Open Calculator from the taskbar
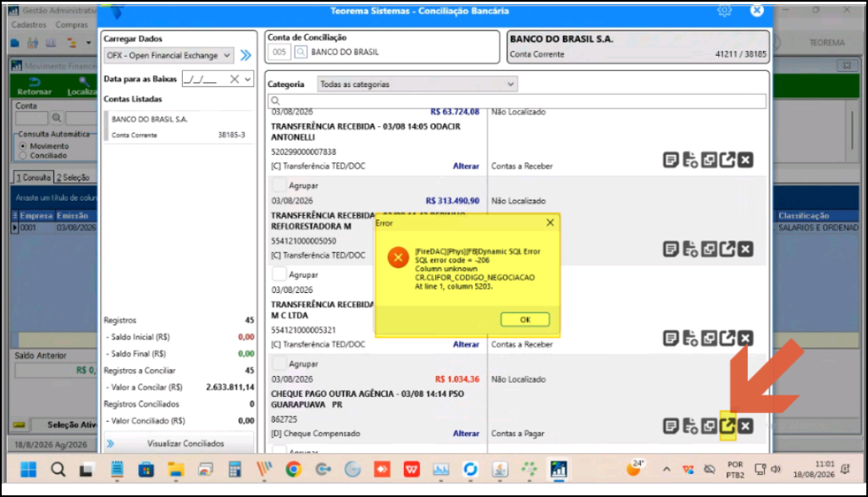The height and width of the screenshot is (497, 868). pyautogui.click(x=235, y=470)
